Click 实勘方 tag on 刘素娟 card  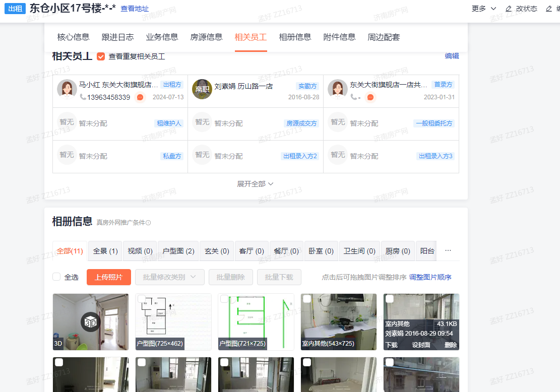[x=307, y=86]
